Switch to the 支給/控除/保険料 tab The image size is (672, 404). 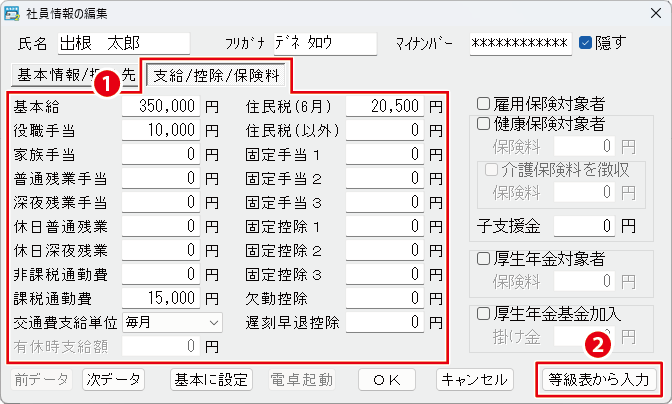[x=217, y=74]
